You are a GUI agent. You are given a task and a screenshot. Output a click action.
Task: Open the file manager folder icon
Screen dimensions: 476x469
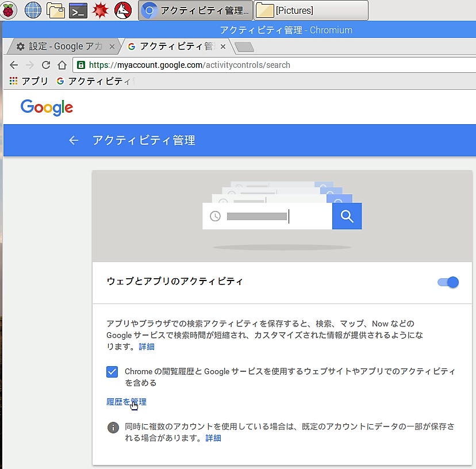tap(56, 10)
